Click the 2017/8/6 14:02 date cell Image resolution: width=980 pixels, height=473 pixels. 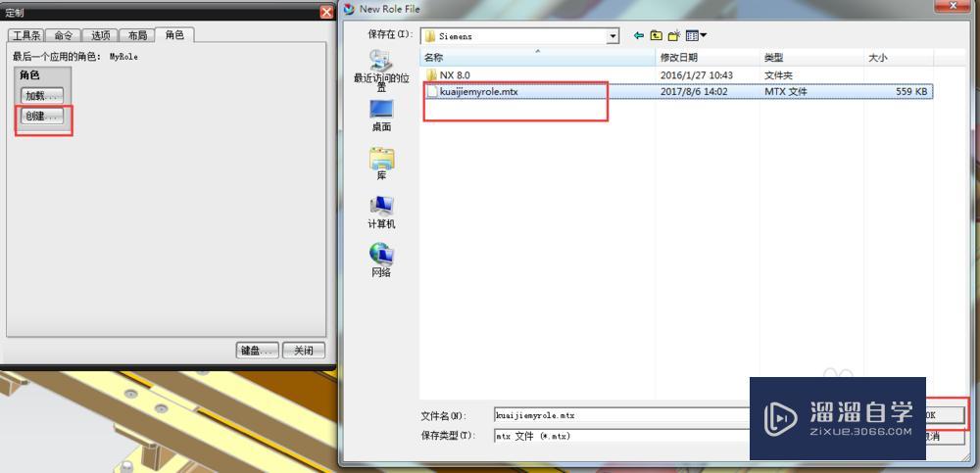tap(694, 92)
